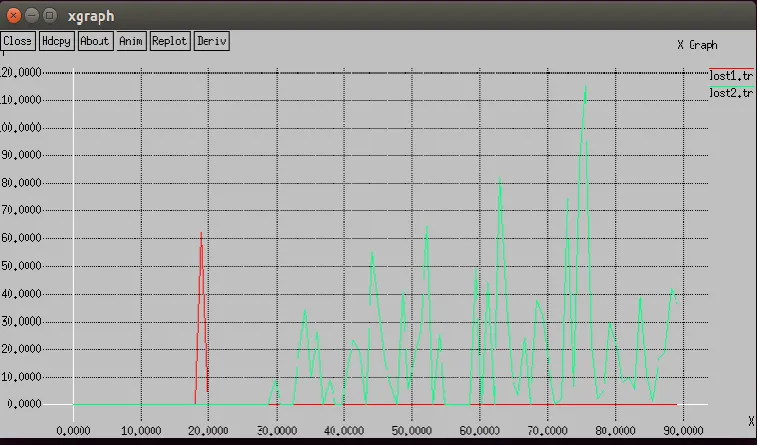Click the X axis unit label
Screen dimensions: 759x446
751,421
